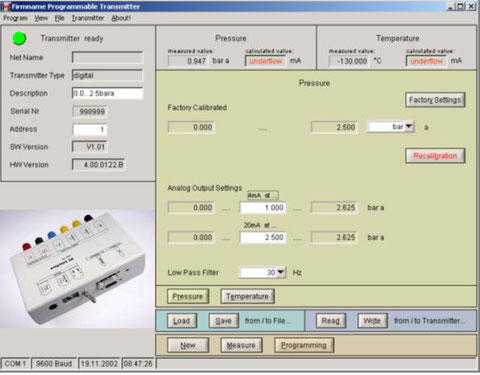This screenshot has width=480, height=375.
Task: Click the Programming mode button
Action: tap(304, 345)
